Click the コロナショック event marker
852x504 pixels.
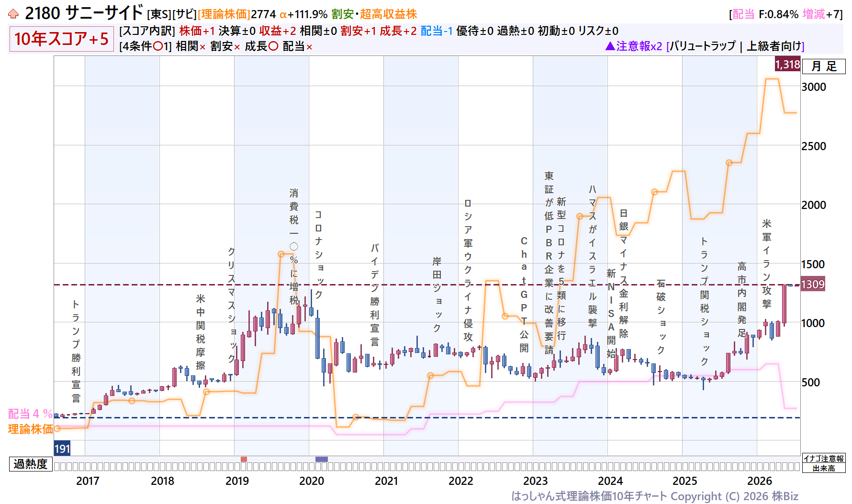pyautogui.click(x=318, y=254)
